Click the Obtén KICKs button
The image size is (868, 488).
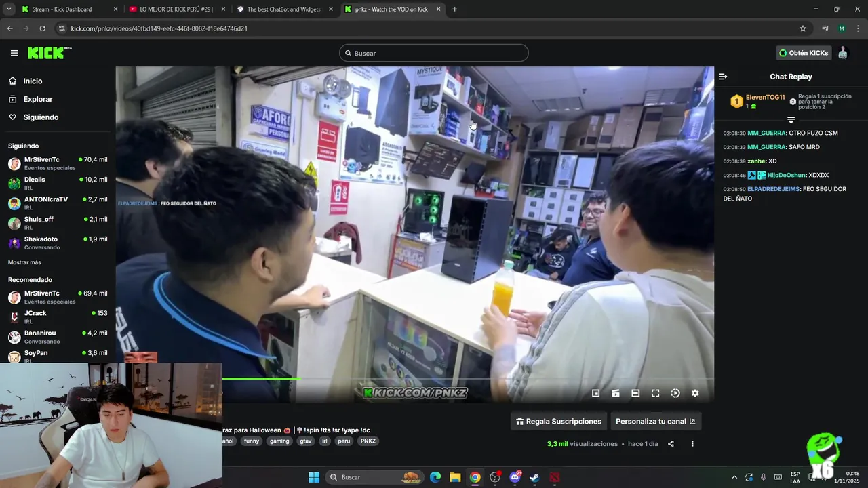click(x=804, y=53)
